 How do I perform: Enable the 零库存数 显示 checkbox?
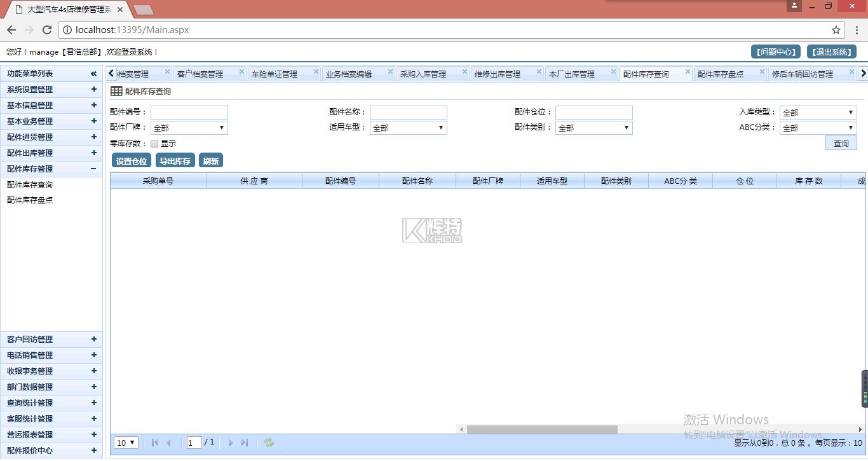coord(154,144)
